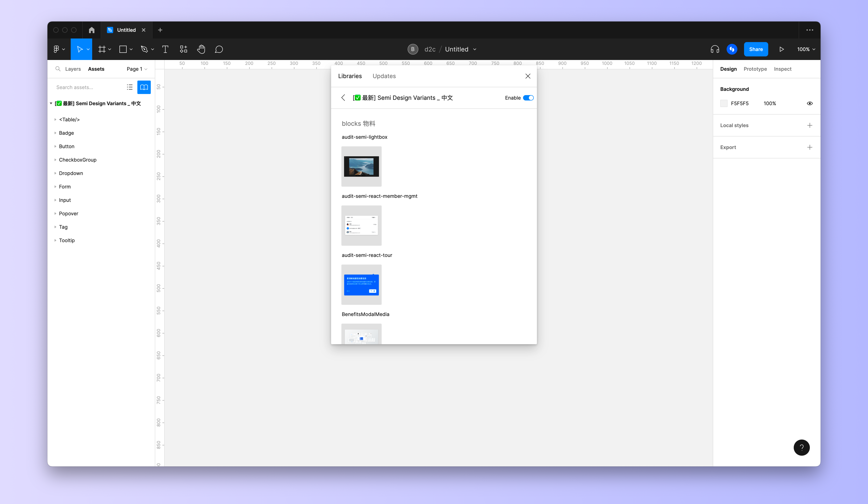Go to the Home screen icon

92,30
